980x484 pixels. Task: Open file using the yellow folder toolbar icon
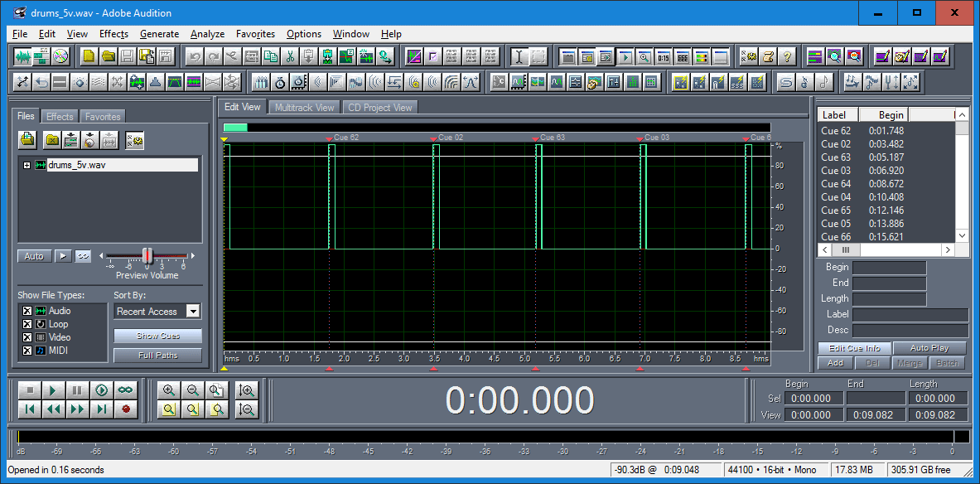(109, 57)
